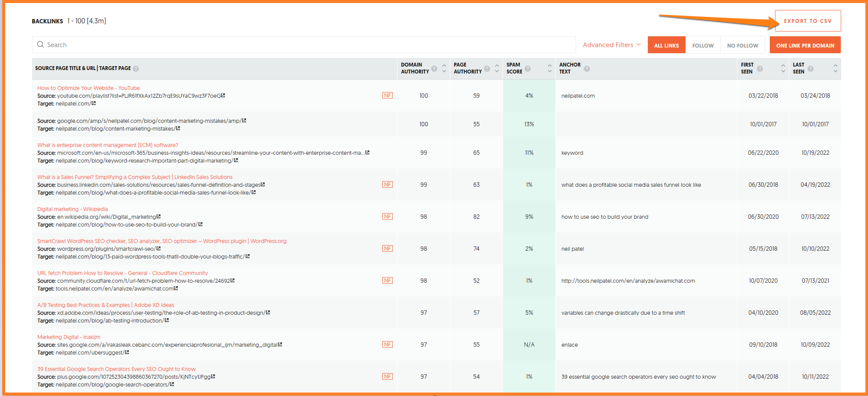Screen dimensions: 868x396
Task: Click help icon next to Domain Authority
Action: click(x=434, y=69)
